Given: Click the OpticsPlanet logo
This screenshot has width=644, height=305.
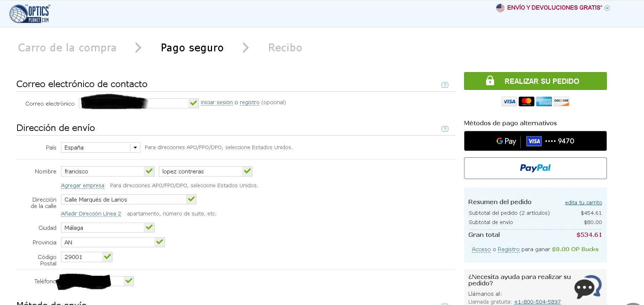Looking at the screenshot, I should click(30, 14).
